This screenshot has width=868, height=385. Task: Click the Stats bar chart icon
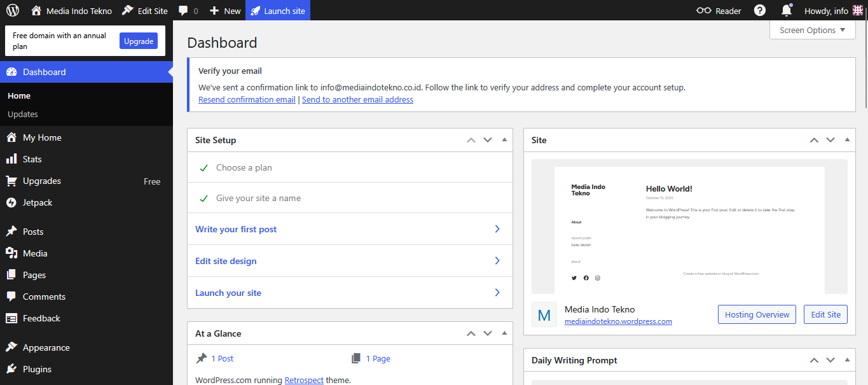click(x=11, y=159)
